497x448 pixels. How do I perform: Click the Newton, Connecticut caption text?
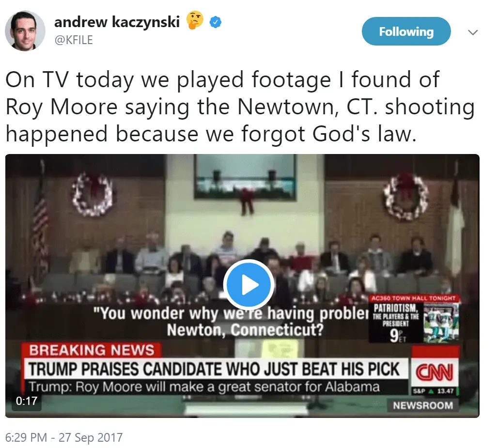(x=245, y=330)
